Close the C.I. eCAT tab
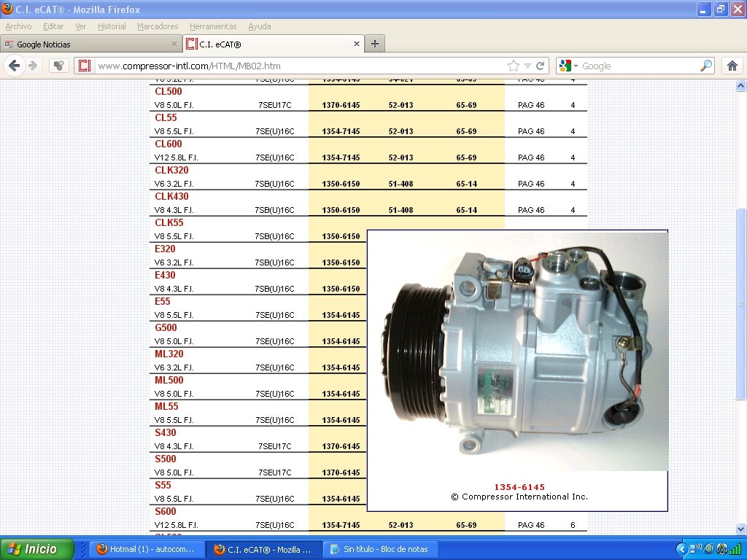The image size is (747, 560). pos(356,44)
